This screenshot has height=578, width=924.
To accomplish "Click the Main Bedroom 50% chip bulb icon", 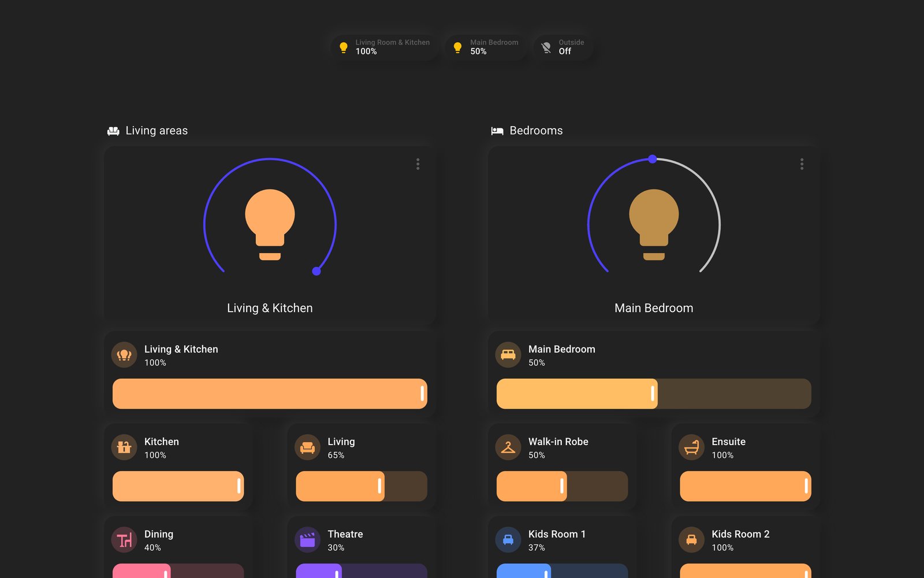I will click(457, 47).
